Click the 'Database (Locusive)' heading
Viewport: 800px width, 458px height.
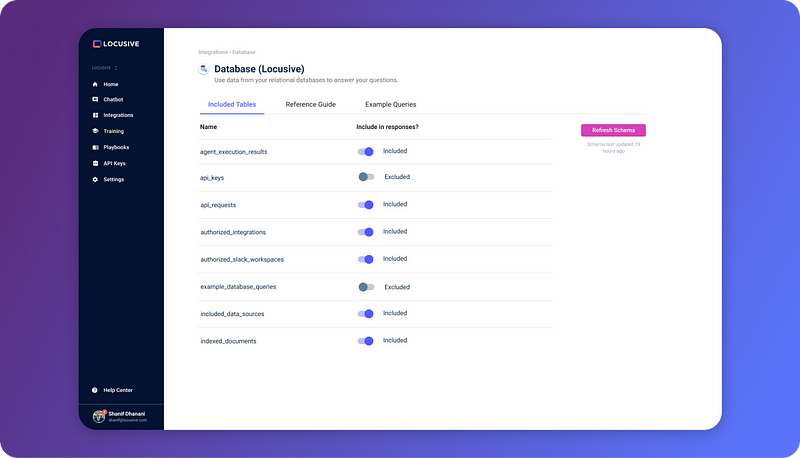click(259, 69)
